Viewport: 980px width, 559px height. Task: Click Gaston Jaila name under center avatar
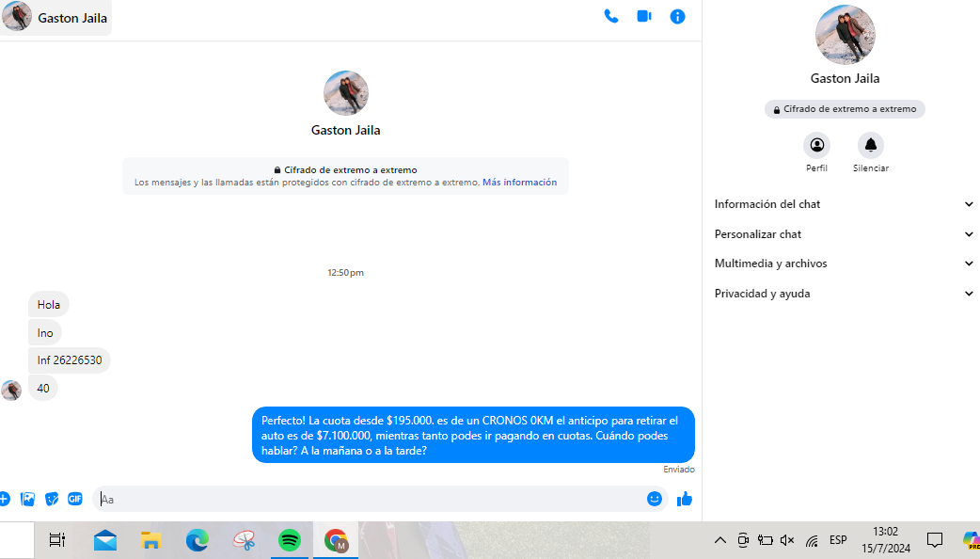tap(345, 131)
